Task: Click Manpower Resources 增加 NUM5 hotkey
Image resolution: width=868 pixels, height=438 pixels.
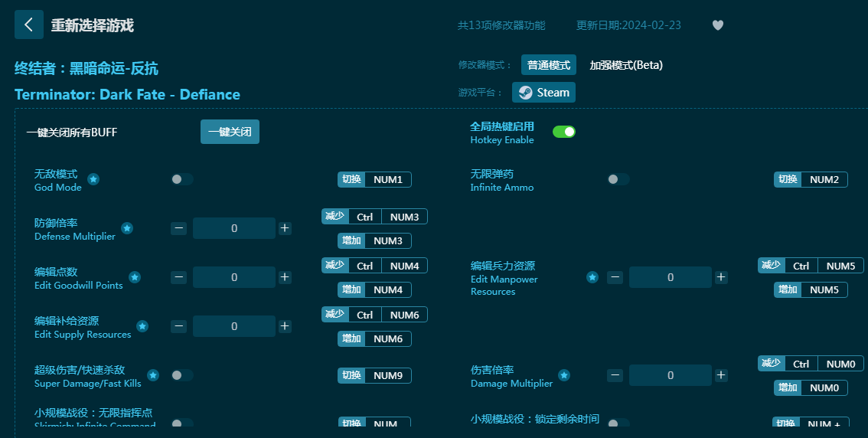Action: (811, 289)
